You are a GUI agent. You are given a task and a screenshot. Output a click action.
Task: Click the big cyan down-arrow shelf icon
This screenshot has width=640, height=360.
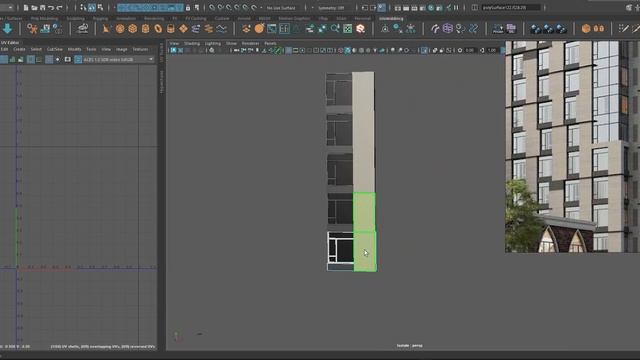[7, 29]
